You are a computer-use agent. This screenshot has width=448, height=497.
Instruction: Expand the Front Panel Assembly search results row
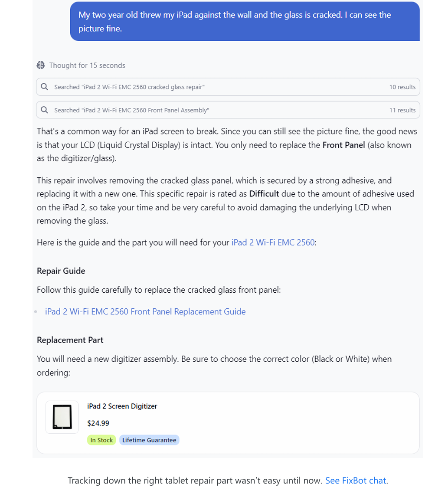(x=228, y=110)
